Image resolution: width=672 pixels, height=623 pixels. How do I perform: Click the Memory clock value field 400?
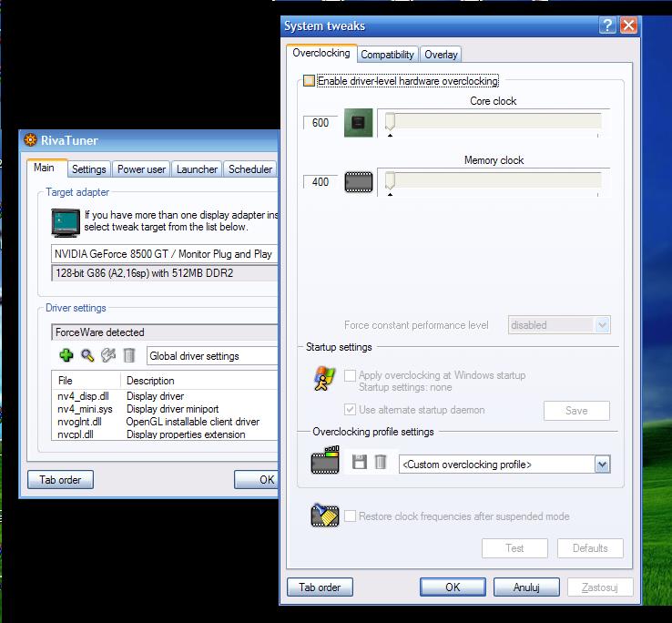pyautogui.click(x=321, y=182)
